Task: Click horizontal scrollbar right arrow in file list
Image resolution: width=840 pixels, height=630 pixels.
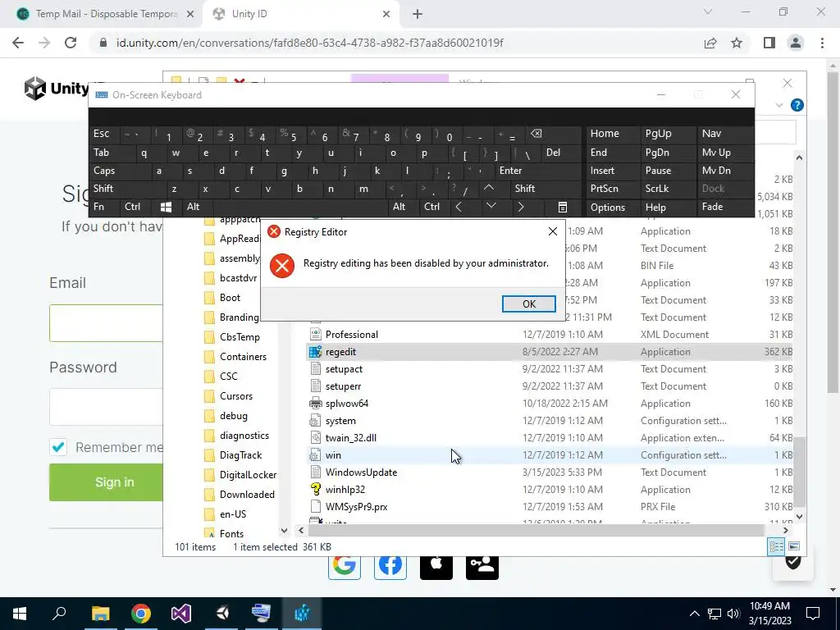Action: point(785,531)
